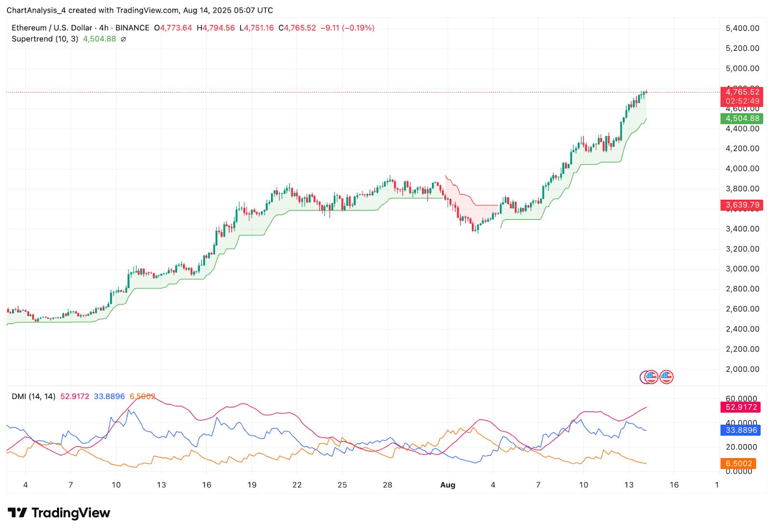This screenshot has width=773, height=532.
Task: Click the left US flag event icon
Action: click(652, 377)
